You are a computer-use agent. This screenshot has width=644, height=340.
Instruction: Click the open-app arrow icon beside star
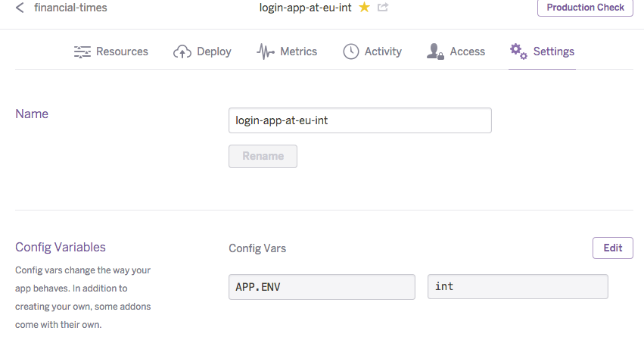point(383,7)
